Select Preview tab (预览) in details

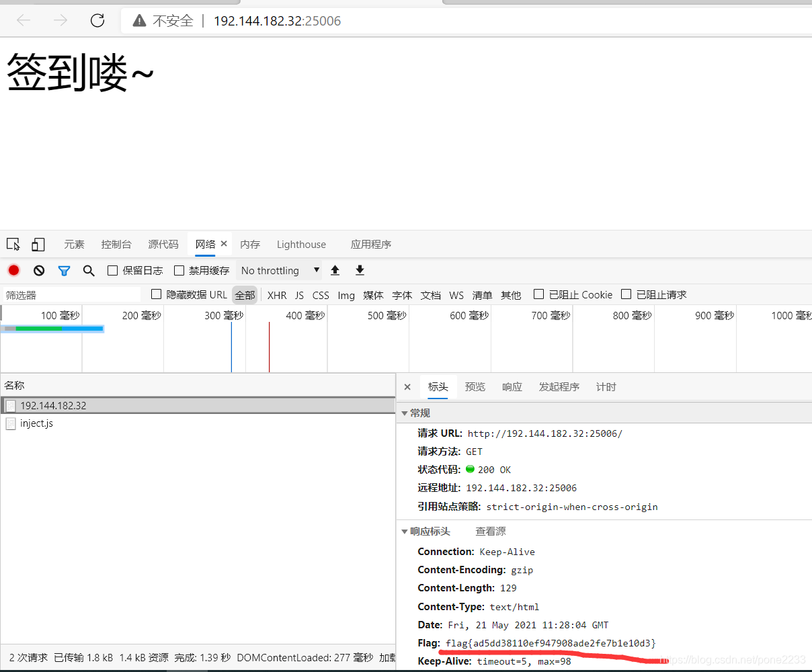coord(475,387)
